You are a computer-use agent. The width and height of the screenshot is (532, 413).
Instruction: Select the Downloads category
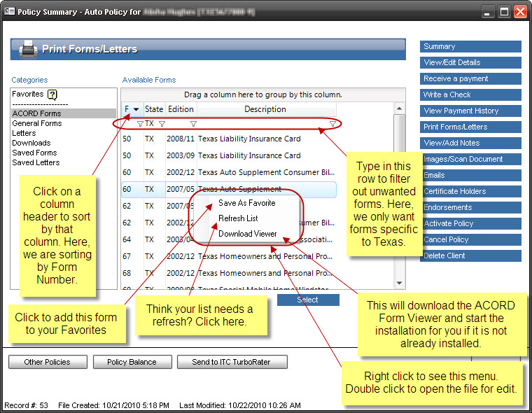pyautogui.click(x=31, y=143)
